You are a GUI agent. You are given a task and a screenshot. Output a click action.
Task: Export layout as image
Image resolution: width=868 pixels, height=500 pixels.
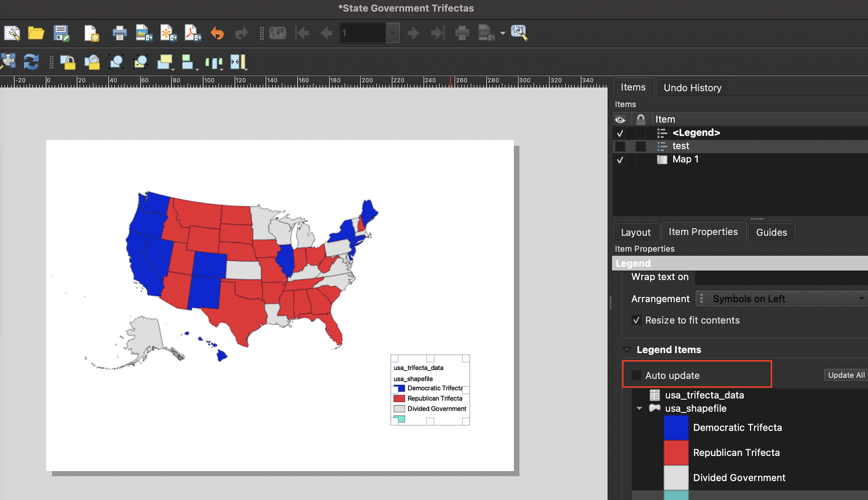point(144,33)
